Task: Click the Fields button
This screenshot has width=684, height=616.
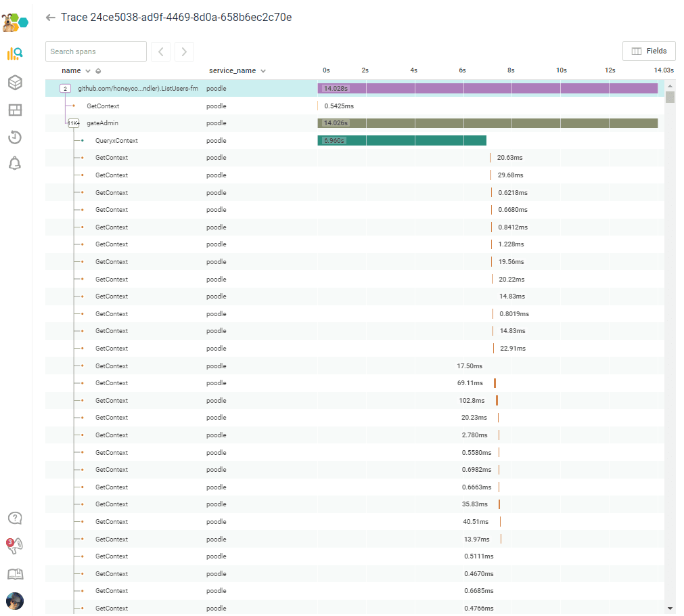Action: [x=648, y=51]
